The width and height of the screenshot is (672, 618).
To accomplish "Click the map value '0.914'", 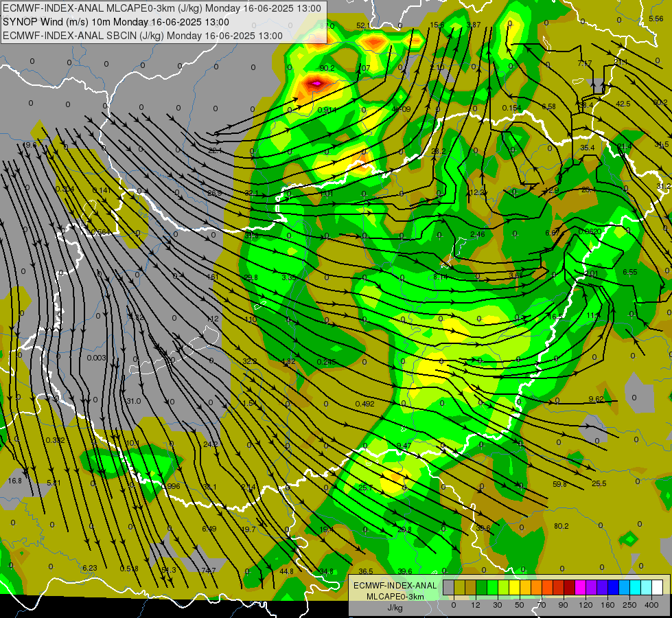I will point(327,110).
